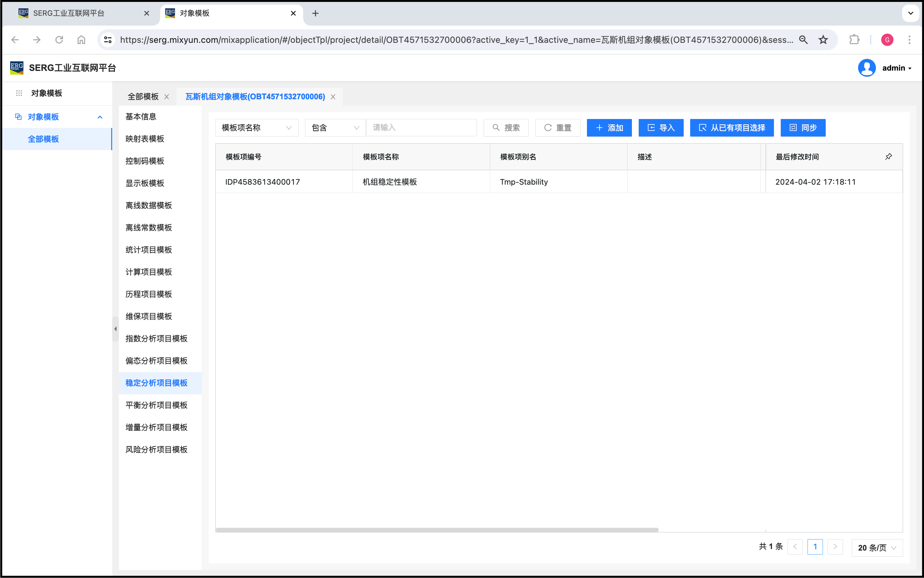The width and height of the screenshot is (924, 578).
Task: Open the address bar zoom magnifier icon
Action: click(803, 40)
